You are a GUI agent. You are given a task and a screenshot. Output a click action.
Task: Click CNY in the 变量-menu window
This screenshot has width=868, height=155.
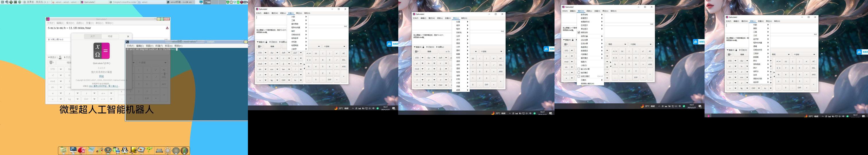pyautogui.click(x=284, y=80)
